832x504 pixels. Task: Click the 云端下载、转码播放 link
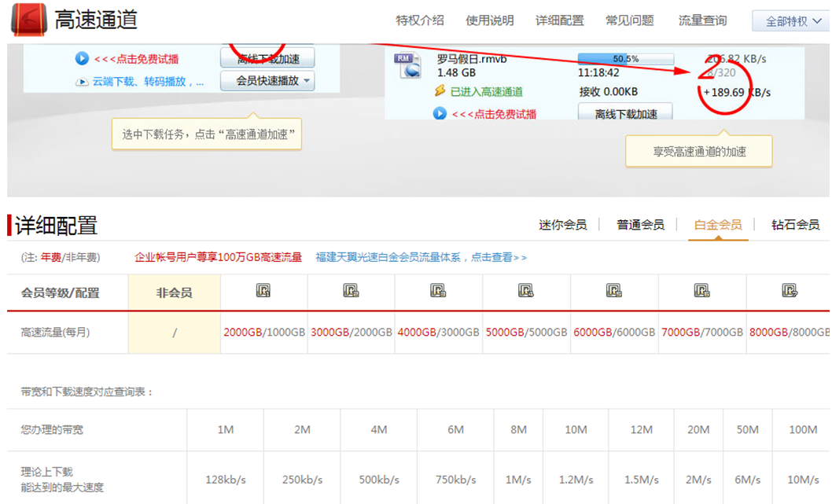(148, 82)
